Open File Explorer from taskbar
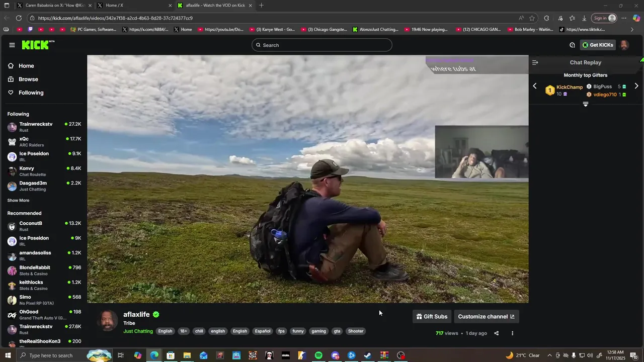The height and width of the screenshot is (362, 644). click(187, 355)
